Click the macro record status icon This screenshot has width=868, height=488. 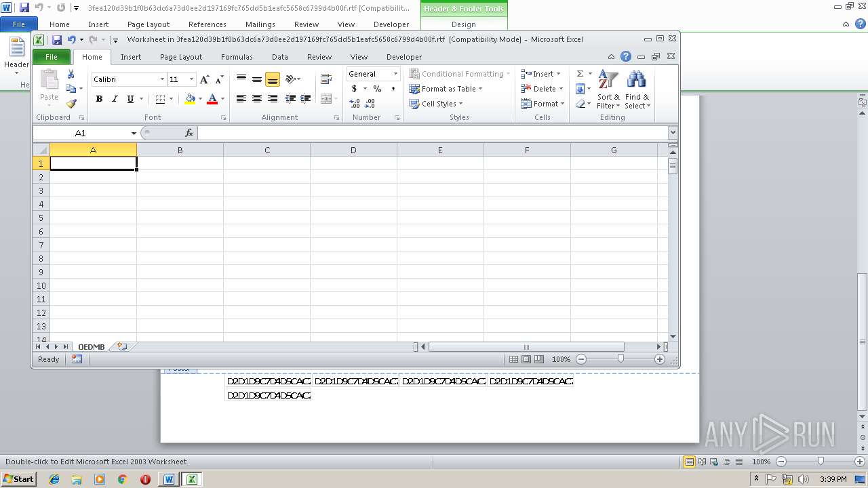[77, 359]
